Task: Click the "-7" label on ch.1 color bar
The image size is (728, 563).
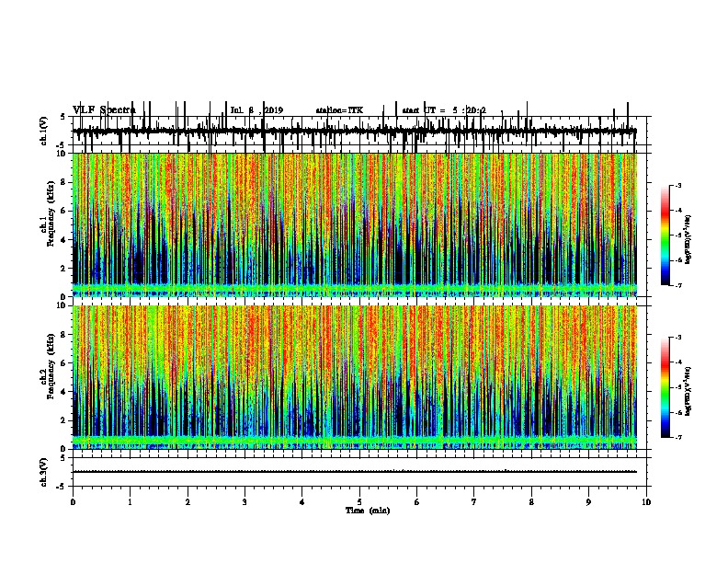Action: [x=677, y=285]
